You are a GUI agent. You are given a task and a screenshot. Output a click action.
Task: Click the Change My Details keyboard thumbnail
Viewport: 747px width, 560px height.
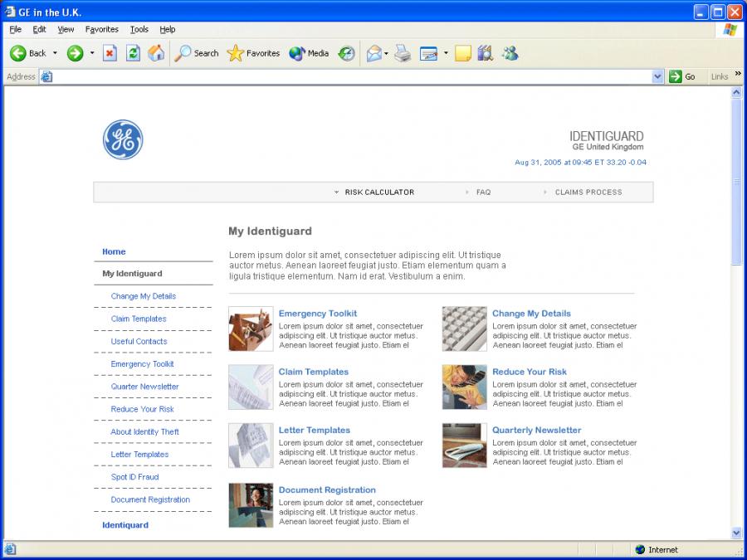coord(465,329)
